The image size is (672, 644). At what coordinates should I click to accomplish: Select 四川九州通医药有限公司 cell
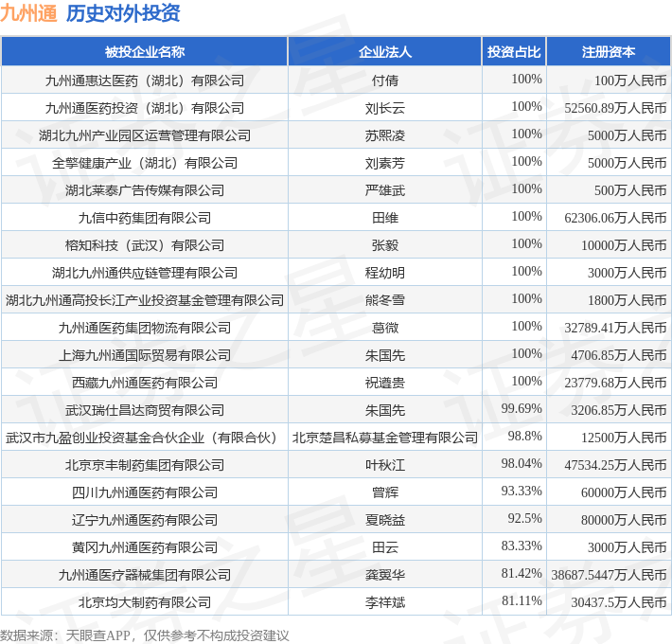coord(145,492)
